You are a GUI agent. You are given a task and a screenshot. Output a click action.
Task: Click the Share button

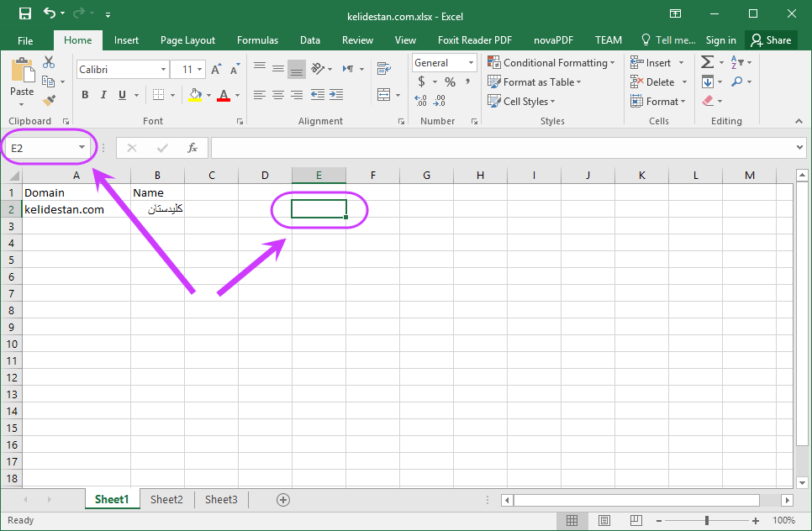pos(772,40)
